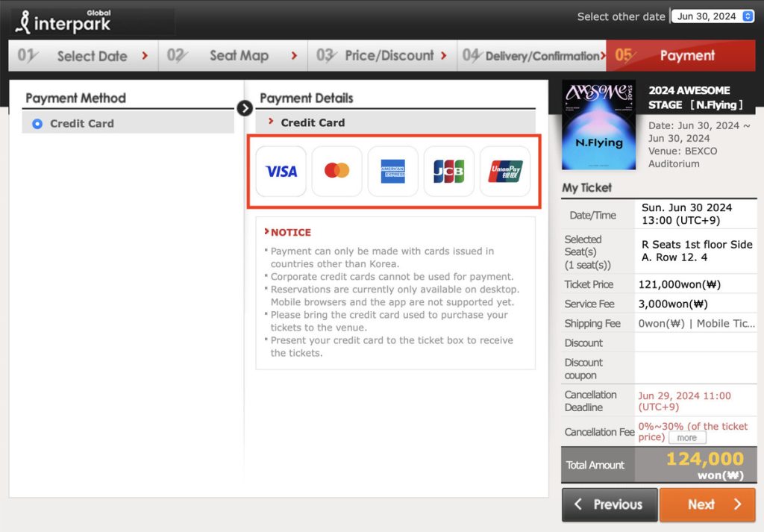This screenshot has width=764, height=532.
Task: Go to the Select Date step
Action: click(x=83, y=56)
